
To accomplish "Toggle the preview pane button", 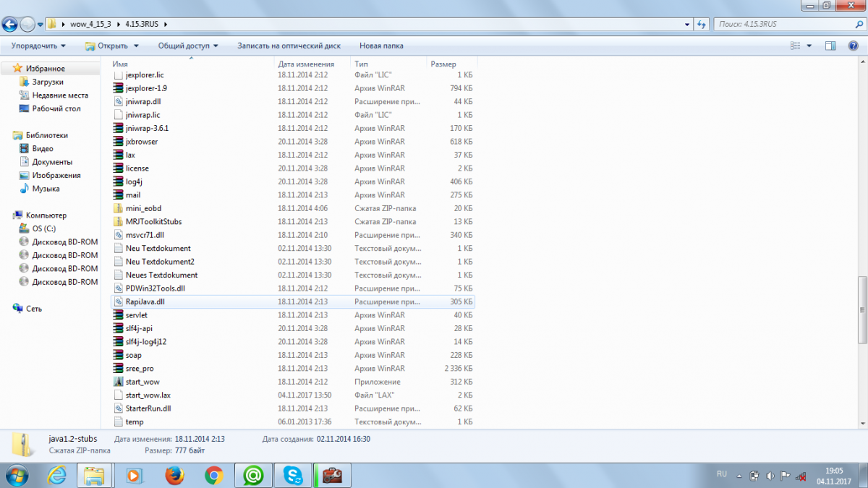I will pyautogui.click(x=831, y=46).
